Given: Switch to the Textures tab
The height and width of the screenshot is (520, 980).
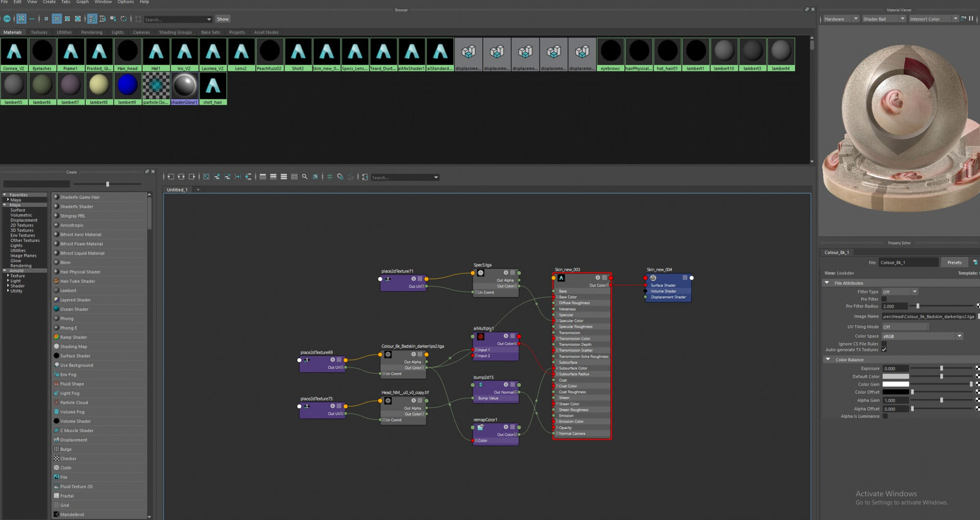Looking at the screenshot, I should point(39,32).
